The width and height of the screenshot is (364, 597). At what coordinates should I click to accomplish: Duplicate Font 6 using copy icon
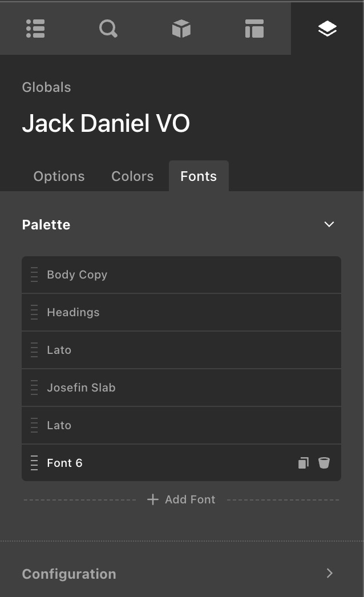[x=304, y=463]
